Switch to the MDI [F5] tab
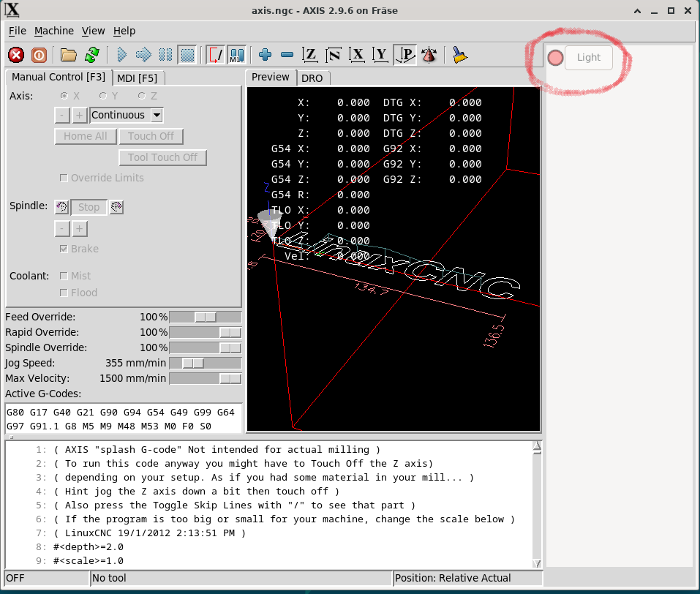Viewport: 700px width, 594px height. coord(138,78)
